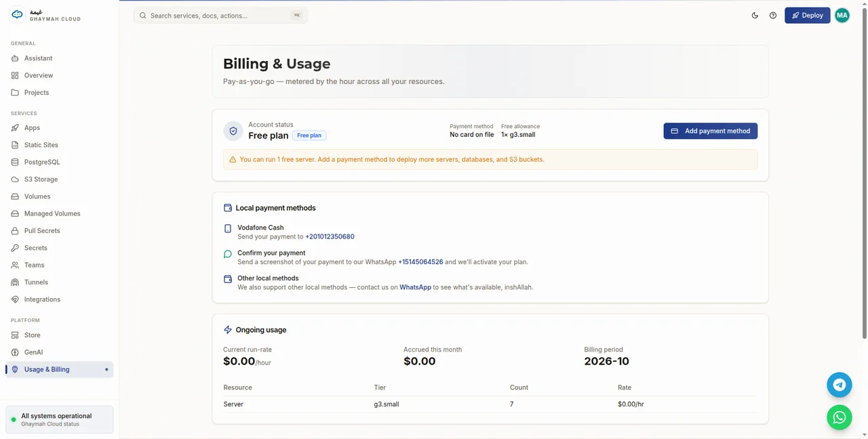Click the Projects folder icon
This screenshot has width=868, height=439.
15,92
